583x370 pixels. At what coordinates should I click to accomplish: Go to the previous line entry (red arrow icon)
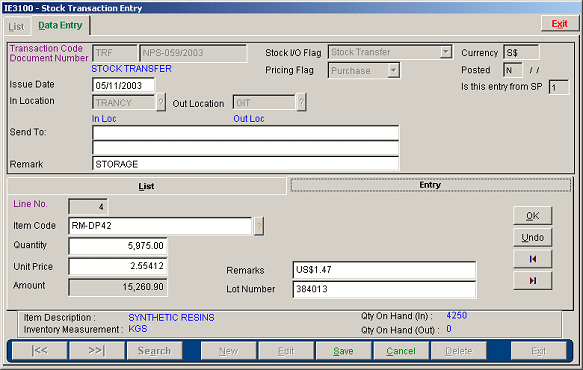point(532,259)
